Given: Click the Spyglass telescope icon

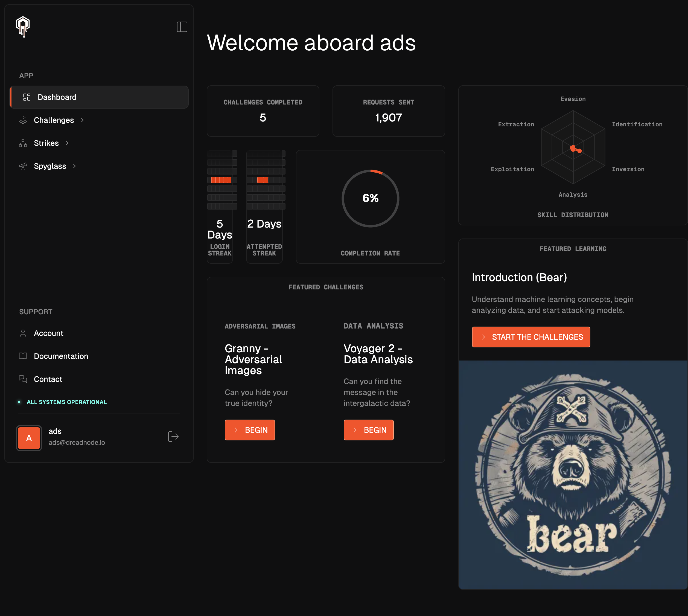Looking at the screenshot, I should click(x=23, y=166).
